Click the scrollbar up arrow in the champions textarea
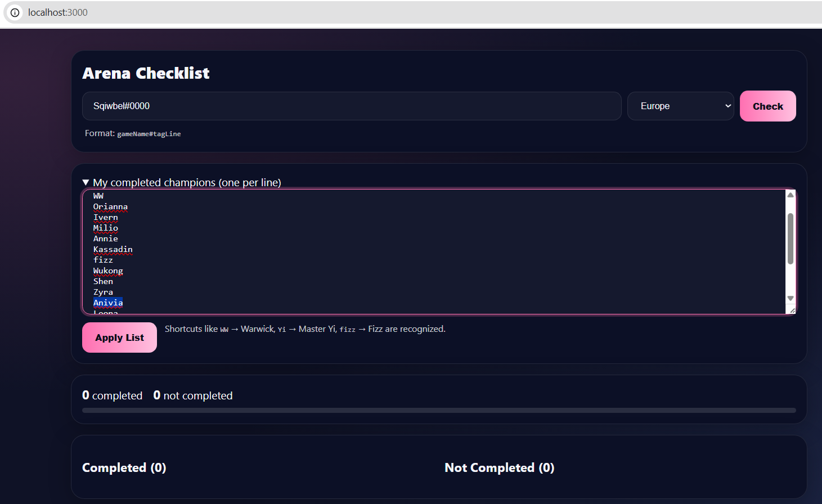The width and height of the screenshot is (822, 504). tap(790, 195)
